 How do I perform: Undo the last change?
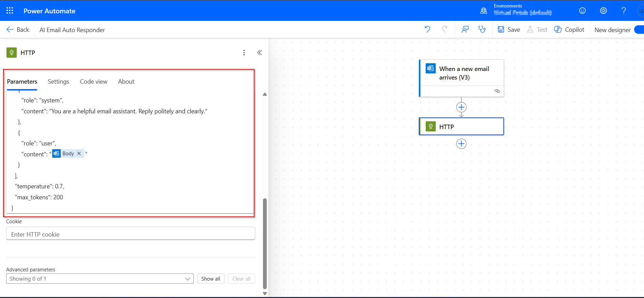[x=427, y=29]
